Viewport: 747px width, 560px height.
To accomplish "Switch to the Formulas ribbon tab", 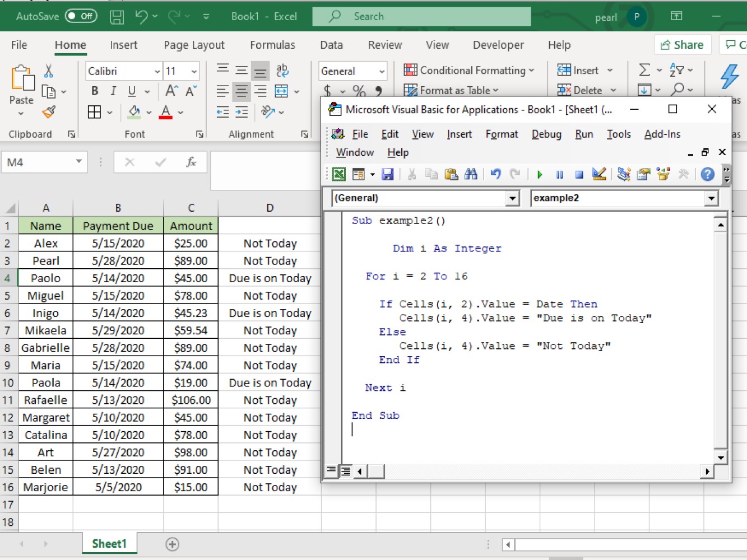I will (x=272, y=45).
